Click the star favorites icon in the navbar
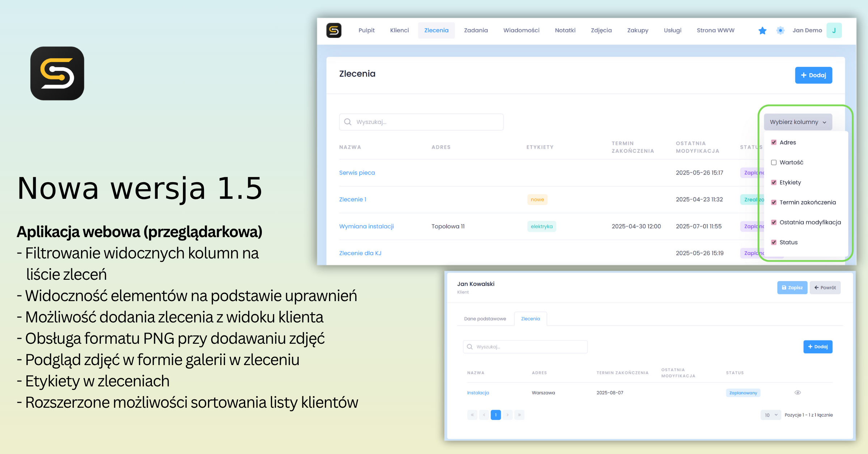The image size is (868, 454). point(762,30)
